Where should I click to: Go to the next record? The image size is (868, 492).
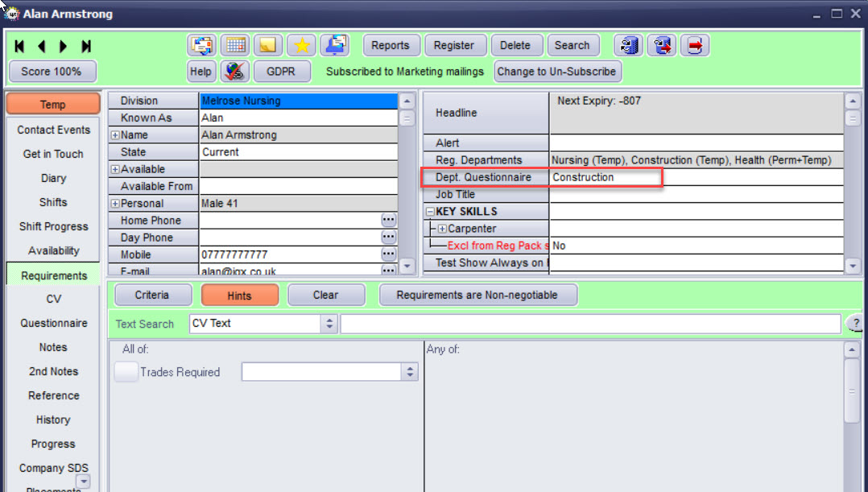click(x=63, y=46)
